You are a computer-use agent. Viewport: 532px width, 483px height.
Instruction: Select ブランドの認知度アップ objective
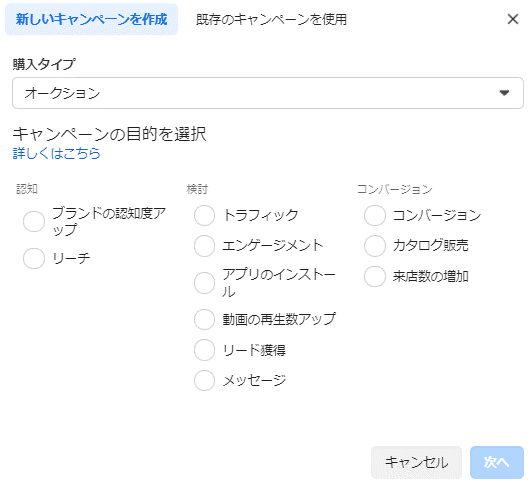coord(34,221)
